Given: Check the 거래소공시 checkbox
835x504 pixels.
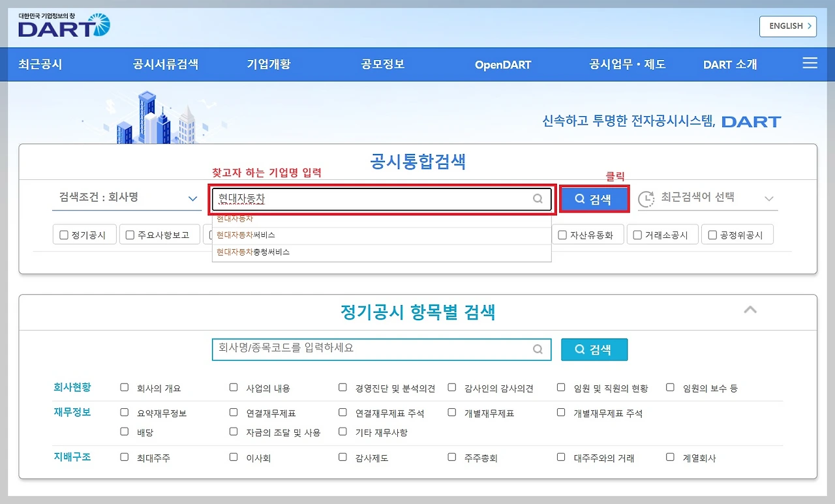Looking at the screenshot, I should [638, 235].
